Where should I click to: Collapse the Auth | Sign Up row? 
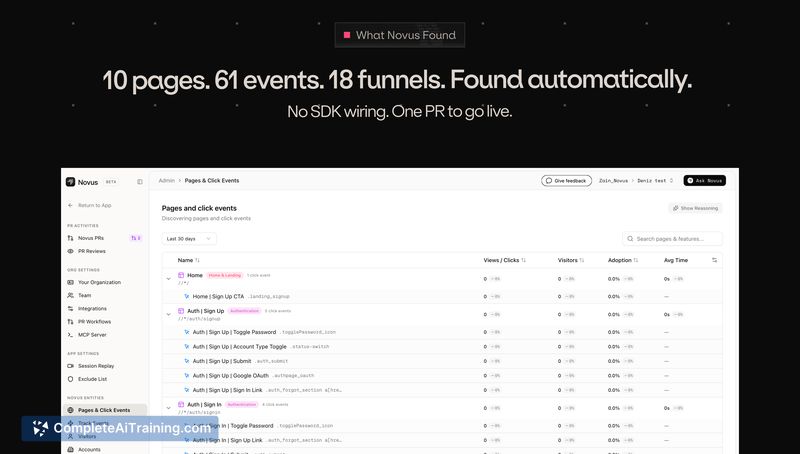[168, 315]
